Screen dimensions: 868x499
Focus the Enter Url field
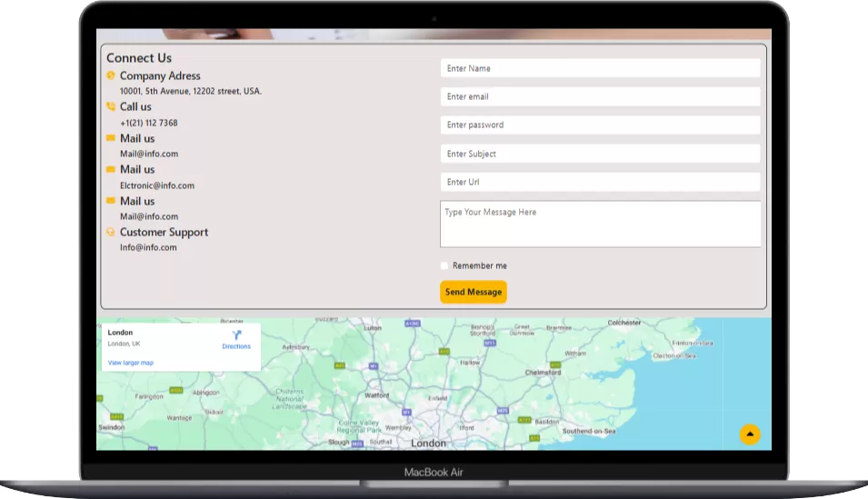600,182
